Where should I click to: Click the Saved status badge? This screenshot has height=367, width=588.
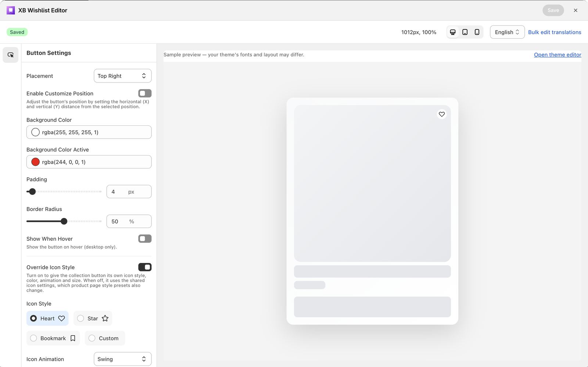pyautogui.click(x=17, y=32)
